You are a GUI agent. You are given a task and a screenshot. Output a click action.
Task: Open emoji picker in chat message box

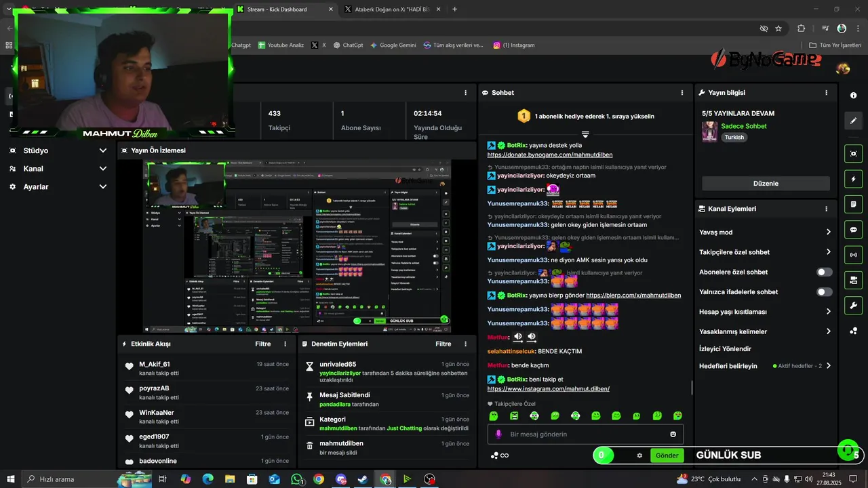click(673, 434)
